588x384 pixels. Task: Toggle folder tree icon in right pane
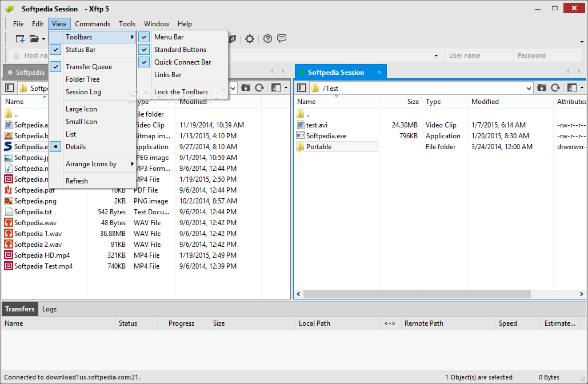click(x=302, y=88)
